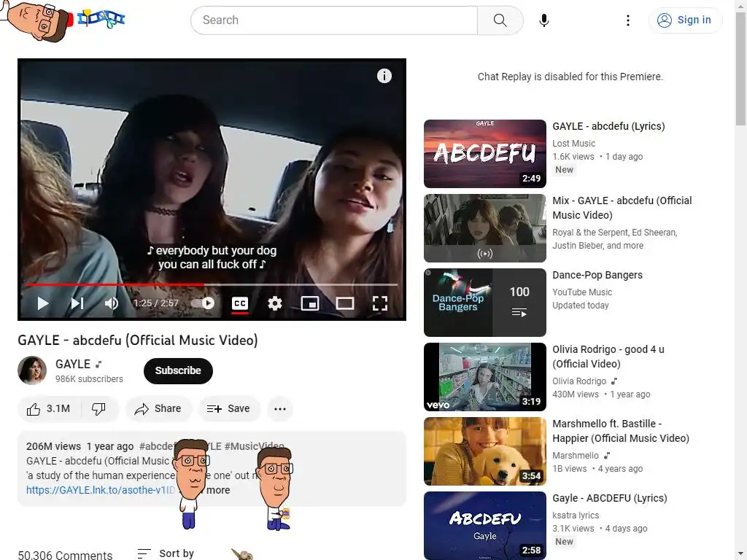Save video to playlist with Save button

point(229,408)
